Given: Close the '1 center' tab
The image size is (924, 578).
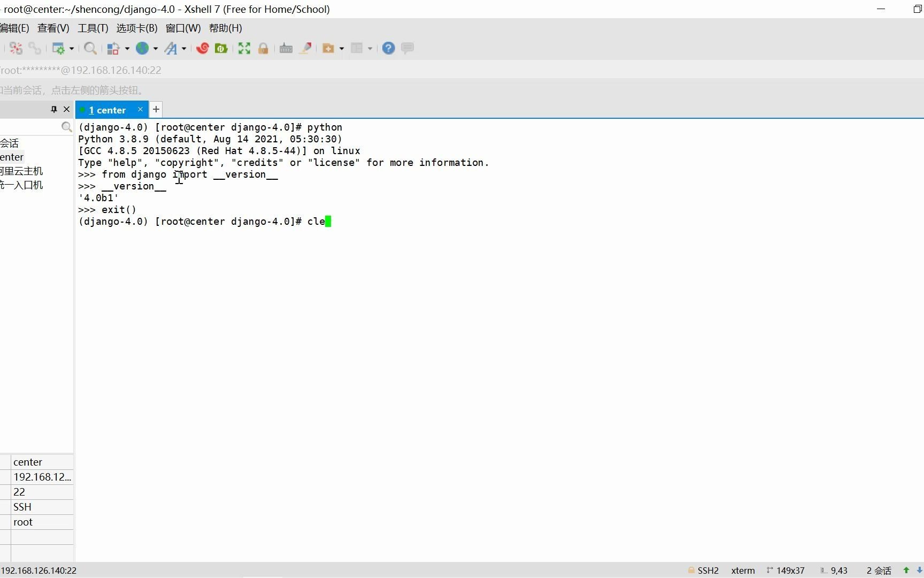Looking at the screenshot, I should tap(140, 109).
